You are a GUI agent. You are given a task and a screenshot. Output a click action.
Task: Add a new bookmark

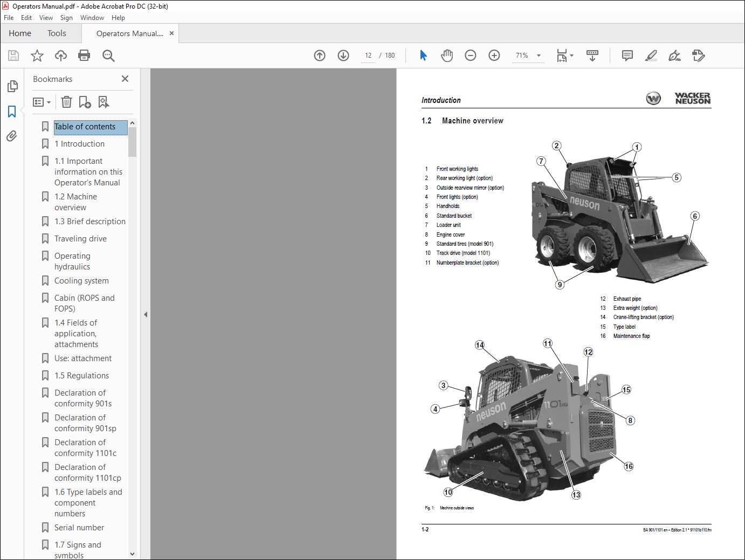(85, 102)
